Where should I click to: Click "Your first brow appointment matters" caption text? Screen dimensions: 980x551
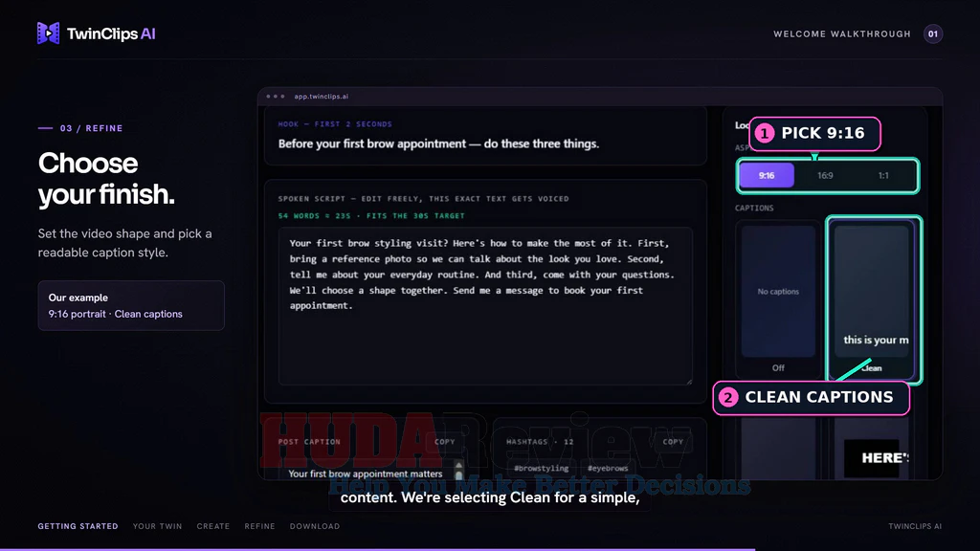coord(365,474)
